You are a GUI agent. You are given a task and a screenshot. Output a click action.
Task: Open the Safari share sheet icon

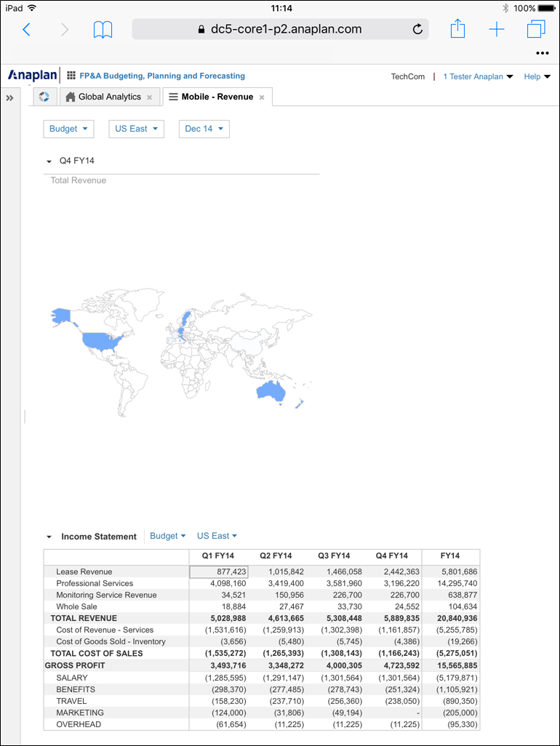tap(457, 29)
